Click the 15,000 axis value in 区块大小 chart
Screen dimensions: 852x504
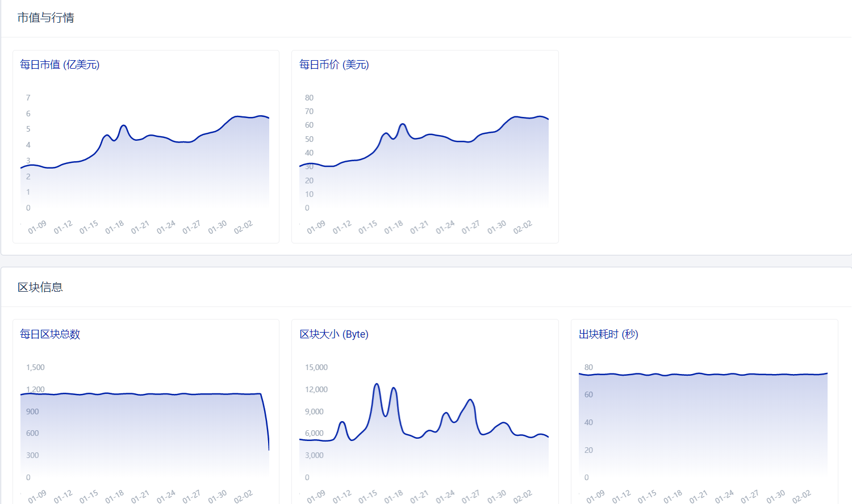316,367
